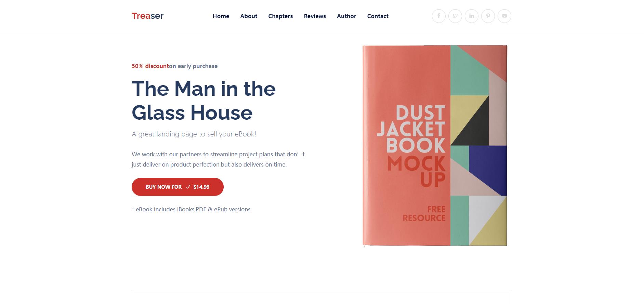The height and width of the screenshot is (304, 644).
Task: Navigate to the Chapters section
Action: click(x=280, y=16)
